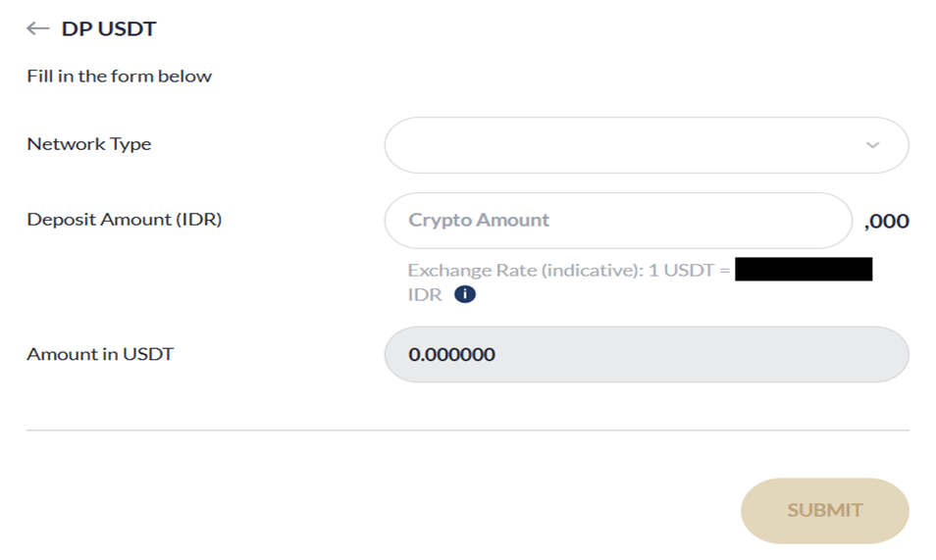Click the Deposit Amount (IDR) label
Screen dimensions: 936x560
coord(125,219)
